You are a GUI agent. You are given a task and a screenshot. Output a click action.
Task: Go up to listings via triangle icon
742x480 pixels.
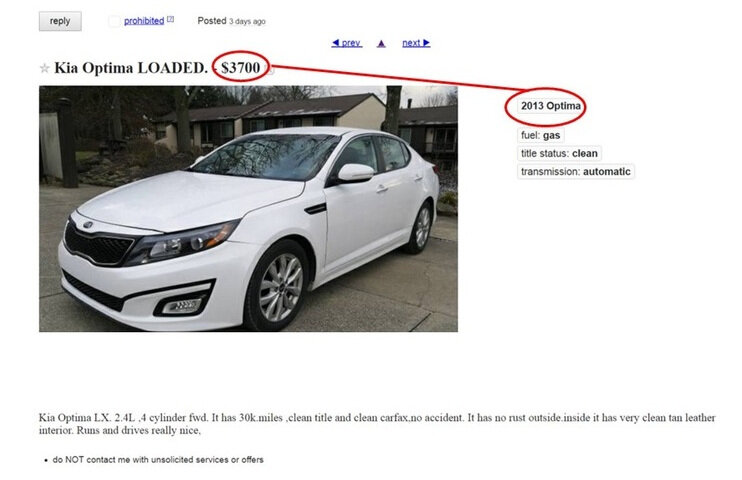(x=381, y=44)
